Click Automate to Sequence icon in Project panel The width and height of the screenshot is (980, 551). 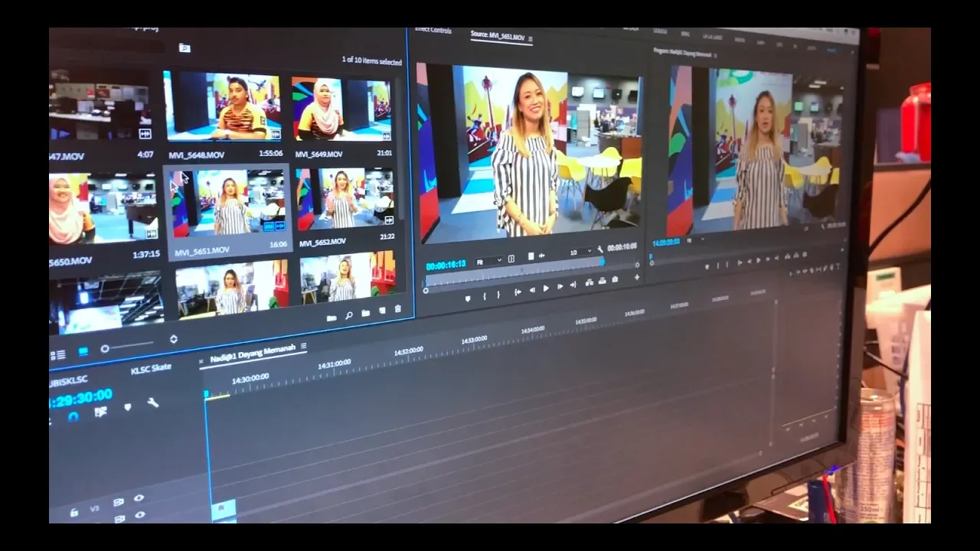coord(332,318)
